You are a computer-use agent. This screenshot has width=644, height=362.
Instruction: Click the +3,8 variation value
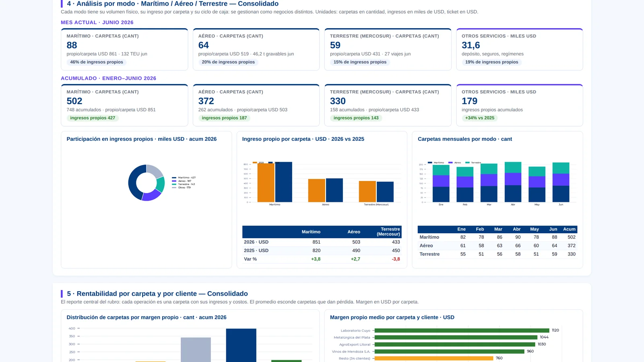click(x=316, y=259)
